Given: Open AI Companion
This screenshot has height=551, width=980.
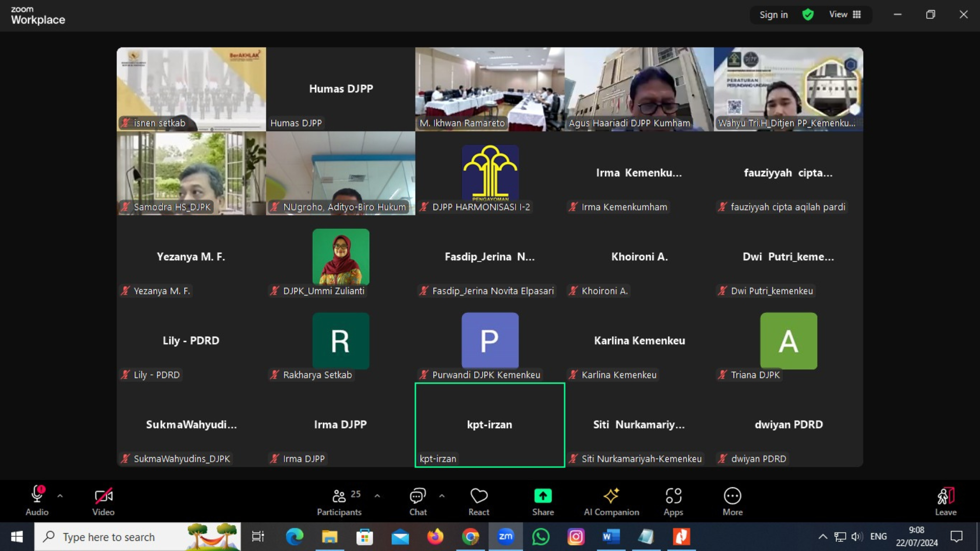Looking at the screenshot, I should coord(611,500).
